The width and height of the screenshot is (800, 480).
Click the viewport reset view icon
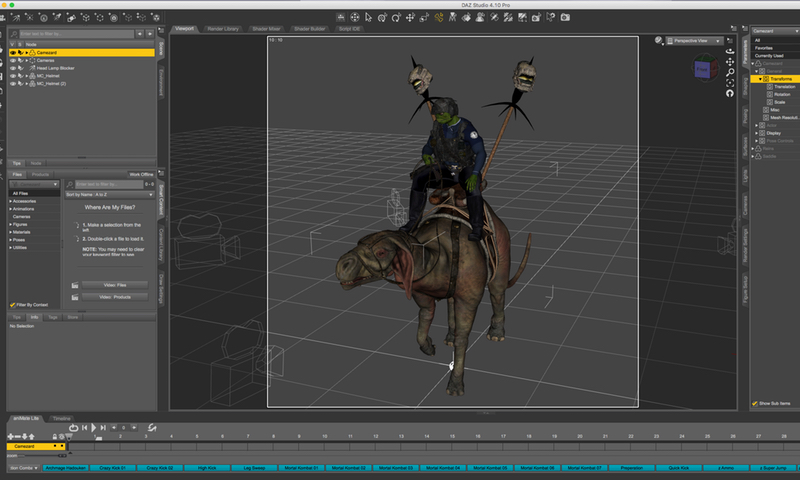730,93
